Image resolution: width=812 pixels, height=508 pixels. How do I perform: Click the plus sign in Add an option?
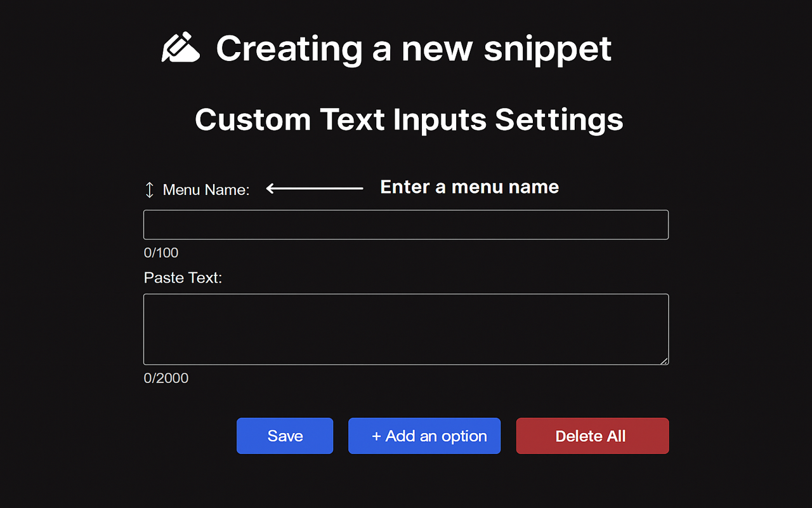tap(376, 436)
